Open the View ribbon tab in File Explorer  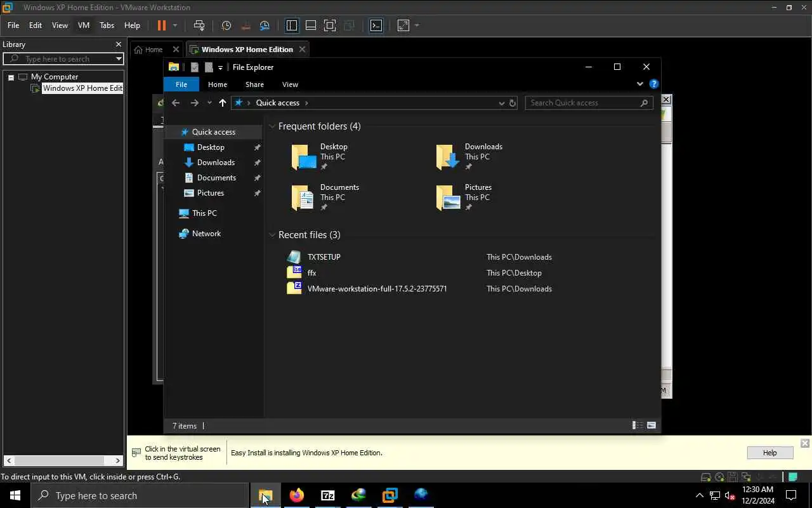(290, 84)
